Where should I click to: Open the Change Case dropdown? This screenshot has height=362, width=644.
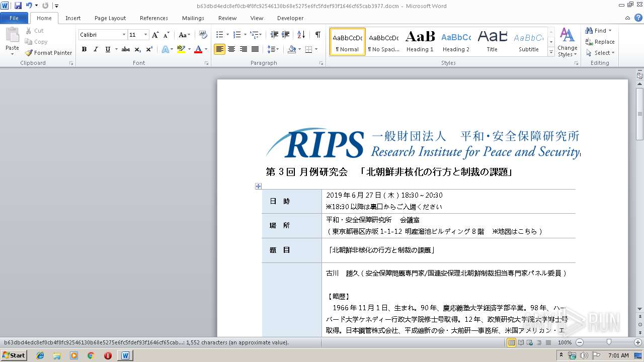tap(184, 35)
